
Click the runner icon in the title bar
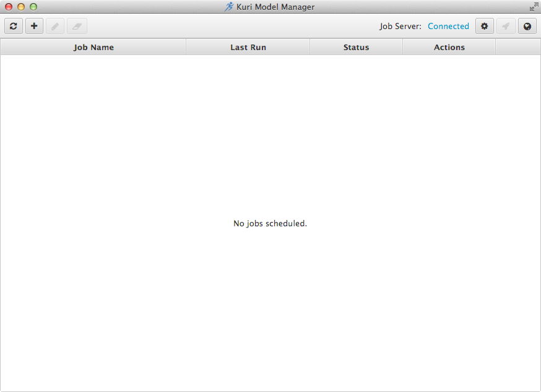coord(230,6)
